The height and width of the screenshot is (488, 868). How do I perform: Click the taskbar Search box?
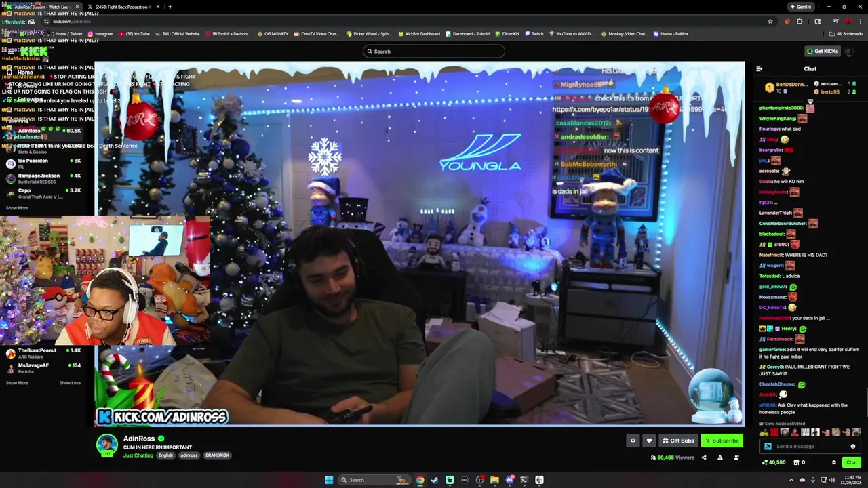pyautogui.click(x=374, y=480)
